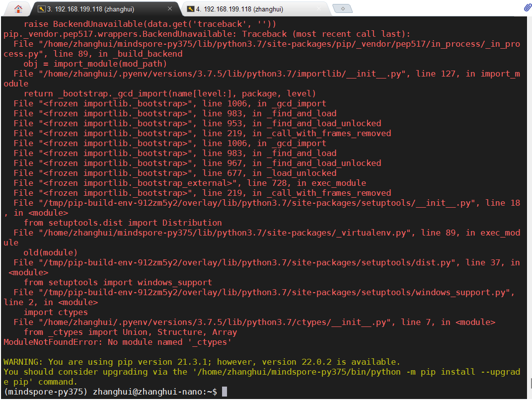Close session tab 4
Viewport: 532px width, 402px height.
click(x=319, y=9)
